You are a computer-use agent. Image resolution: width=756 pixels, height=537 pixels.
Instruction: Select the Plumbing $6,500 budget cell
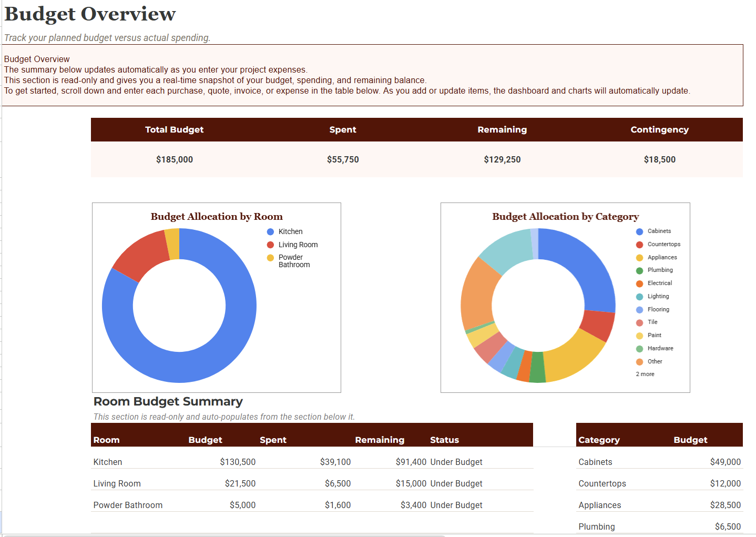pos(728,526)
